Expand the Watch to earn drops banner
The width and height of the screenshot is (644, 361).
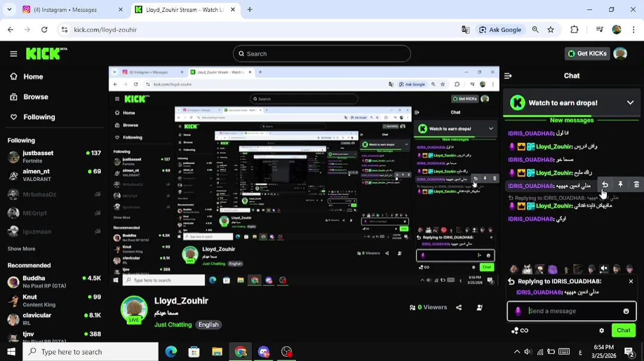pos(630,103)
